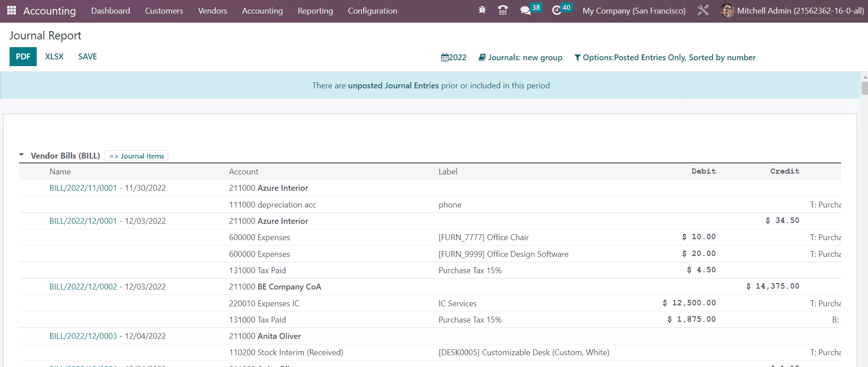Open bill BILL/2022/12/0002 entry link
The width and height of the screenshot is (868, 367).
point(83,287)
